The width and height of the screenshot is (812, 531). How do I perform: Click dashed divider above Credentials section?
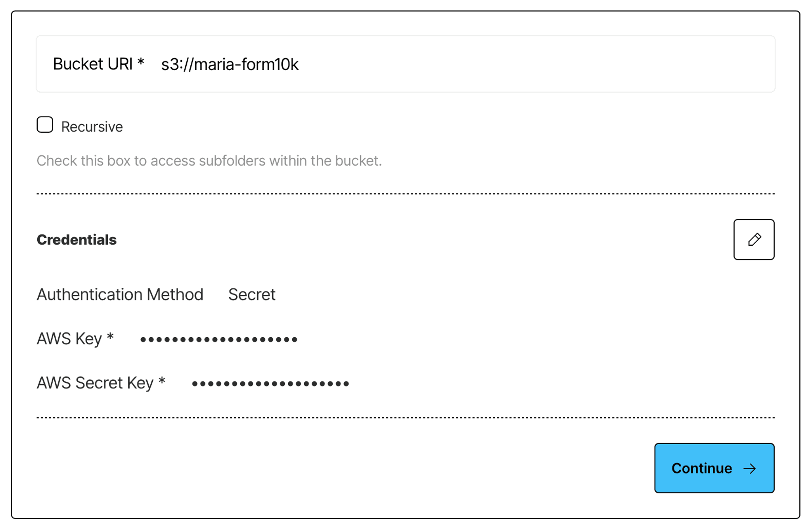tap(406, 194)
